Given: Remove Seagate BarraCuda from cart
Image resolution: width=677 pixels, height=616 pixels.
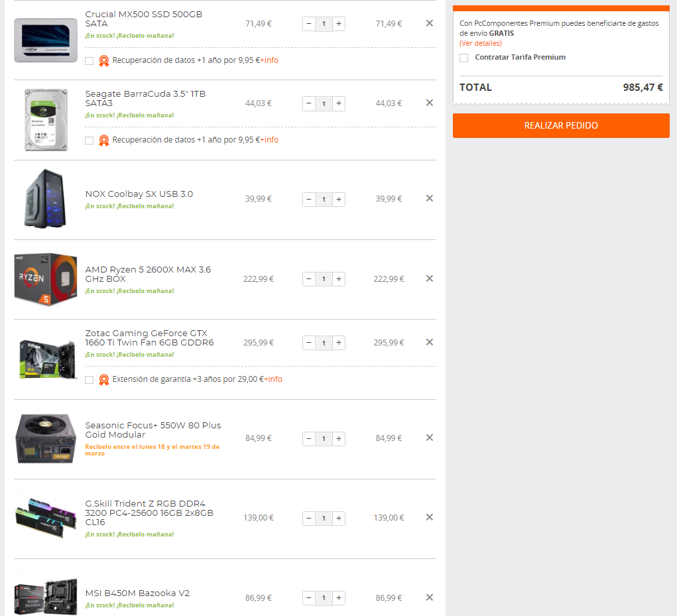Looking at the screenshot, I should pos(429,103).
